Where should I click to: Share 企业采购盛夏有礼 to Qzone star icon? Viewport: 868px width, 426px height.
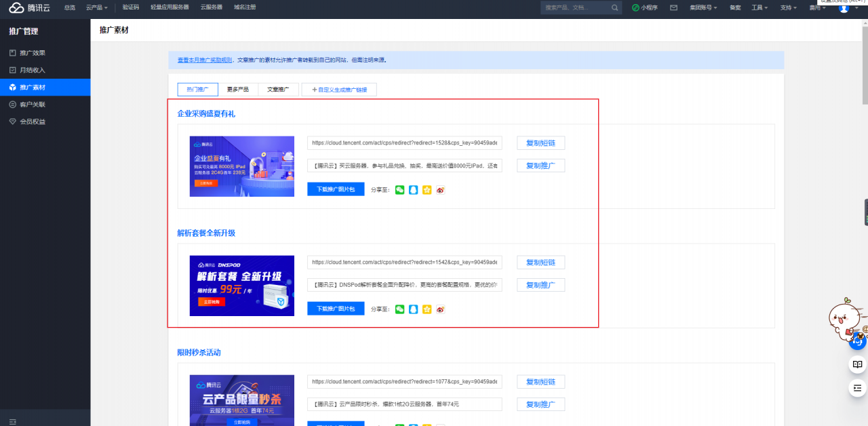[x=427, y=190]
